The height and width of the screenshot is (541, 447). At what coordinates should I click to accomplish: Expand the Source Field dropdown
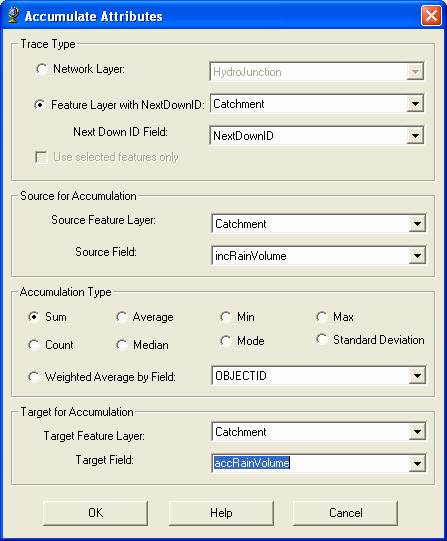pyautogui.click(x=417, y=256)
